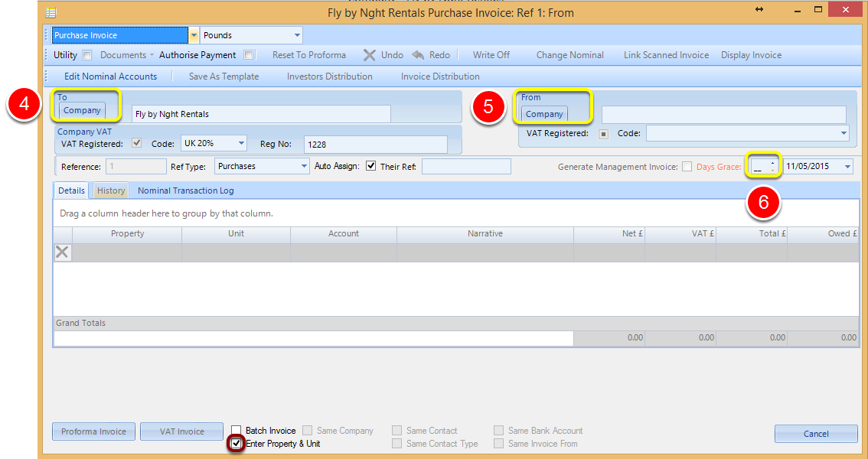Open the UK 20% VAT code dropdown
Image resolution: width=868 pixels, height=459 pixels.
tap(241, 143)
